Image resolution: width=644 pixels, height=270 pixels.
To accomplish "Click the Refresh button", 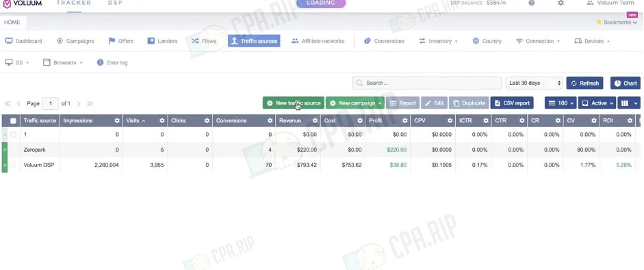I will (585, 83).
